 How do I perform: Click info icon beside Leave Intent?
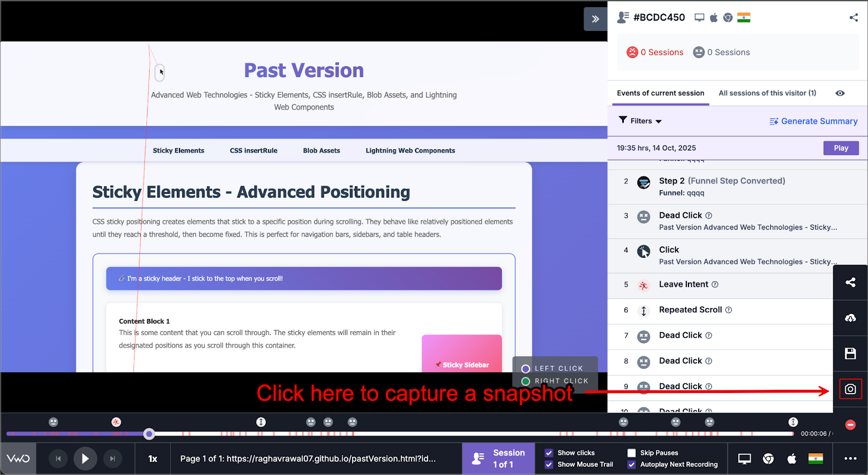pos(714,284)
